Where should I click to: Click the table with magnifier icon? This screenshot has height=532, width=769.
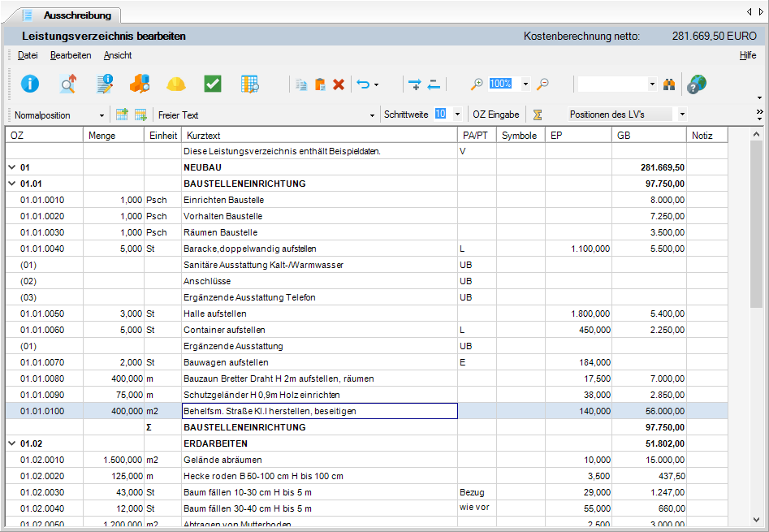[x=249, y=84]
